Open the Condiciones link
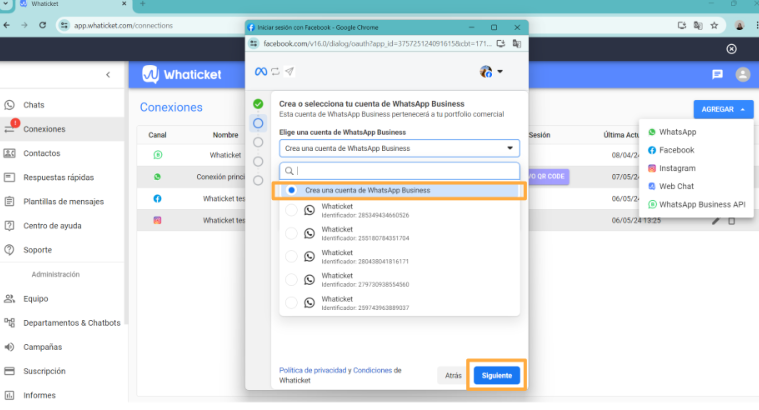Image resolution: width=759 pixels, height=410 pixels. [372, 370]
